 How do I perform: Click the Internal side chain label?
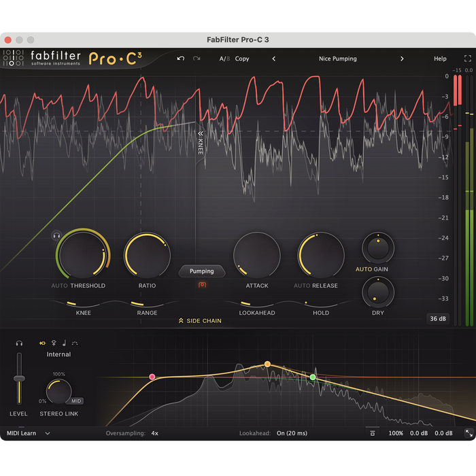[x=58, y=354]
